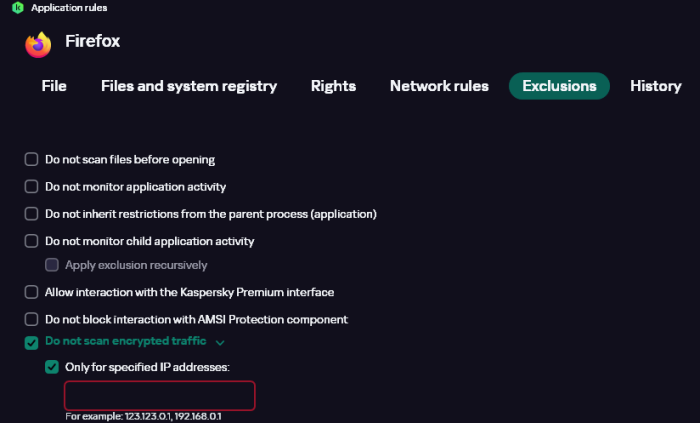Check Do not monitor application activity
This screenshot has height=423, width=700.
[x=31, y=187]
